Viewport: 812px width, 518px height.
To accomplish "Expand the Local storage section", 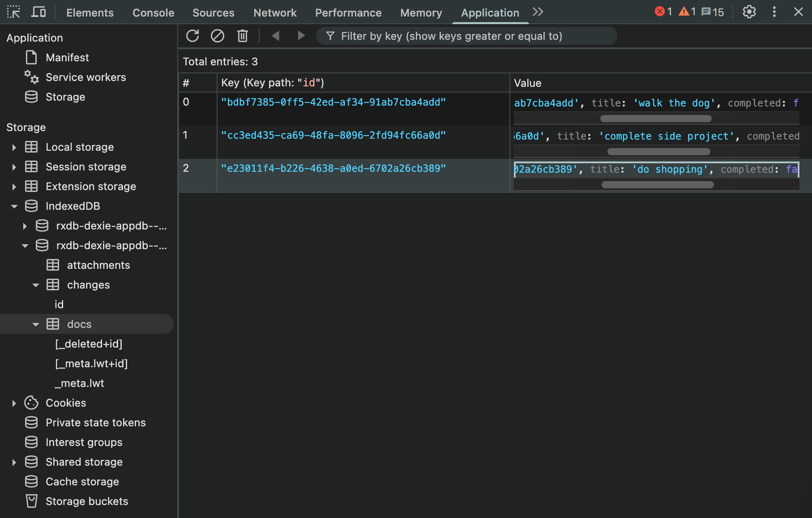I will pos(14,147).
